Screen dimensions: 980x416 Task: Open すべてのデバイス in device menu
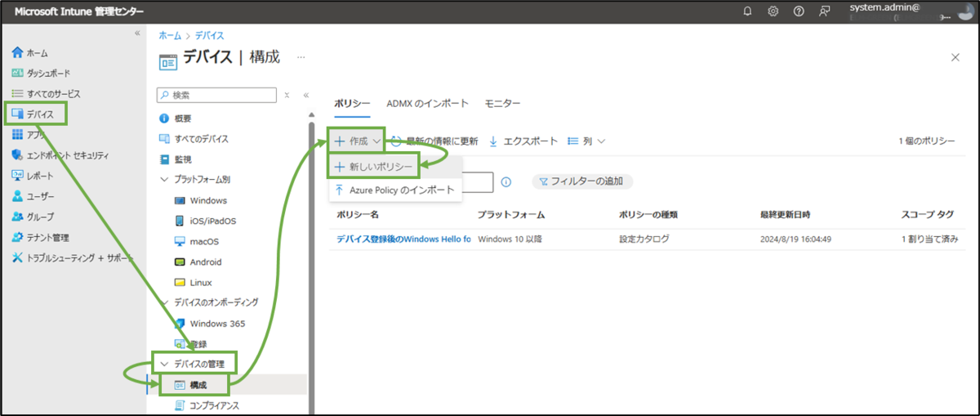(x=194, y=139)
